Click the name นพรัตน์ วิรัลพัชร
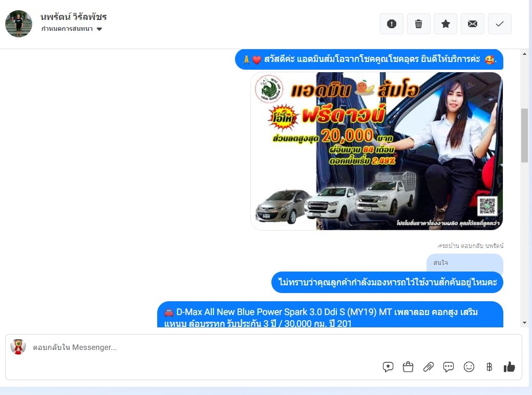 pyautogui.click(x=74, y=16)
